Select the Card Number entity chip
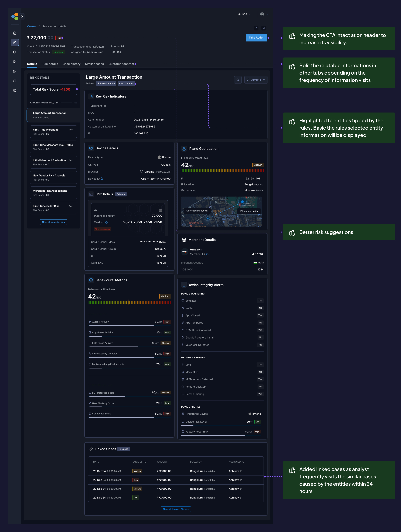401x532 pixels. pyautogui.click(x=126, y=84)
